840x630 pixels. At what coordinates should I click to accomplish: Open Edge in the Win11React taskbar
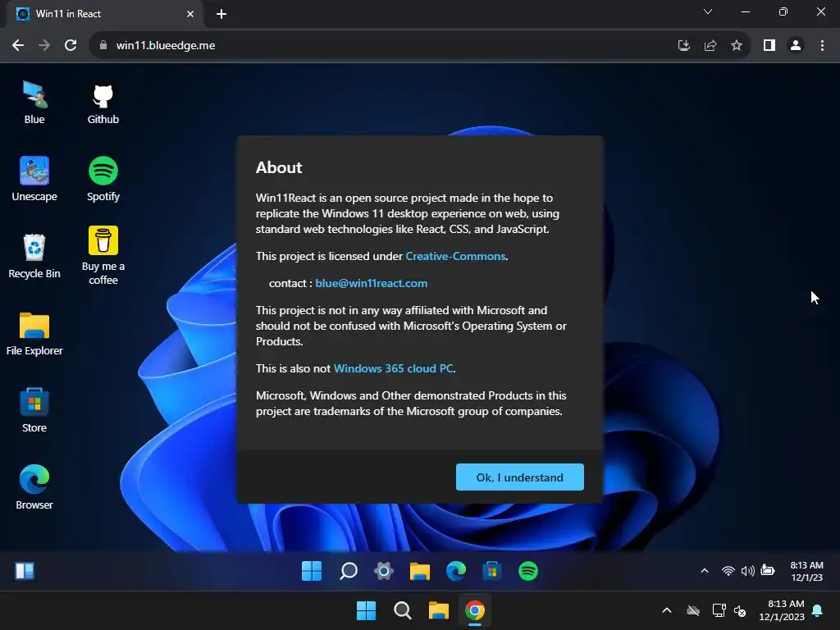pyautogui.click(x=456, y=571)
